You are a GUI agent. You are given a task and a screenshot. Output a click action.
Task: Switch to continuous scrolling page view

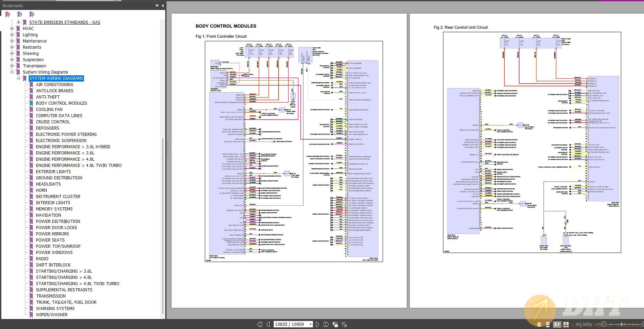(x=548, y=325)
